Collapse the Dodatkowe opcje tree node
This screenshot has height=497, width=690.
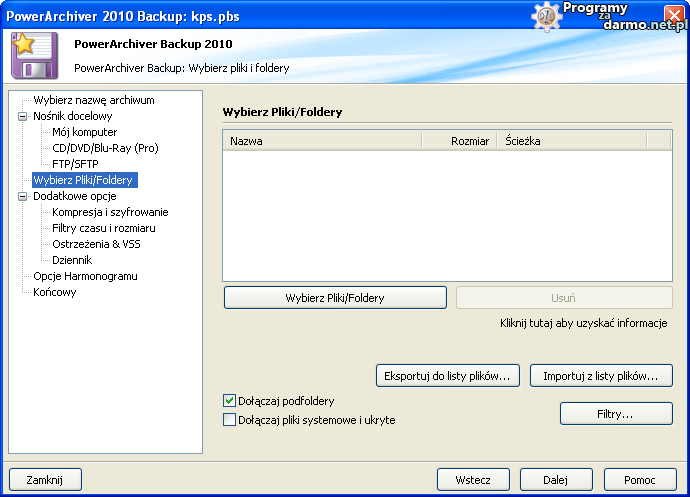[23, 196]
